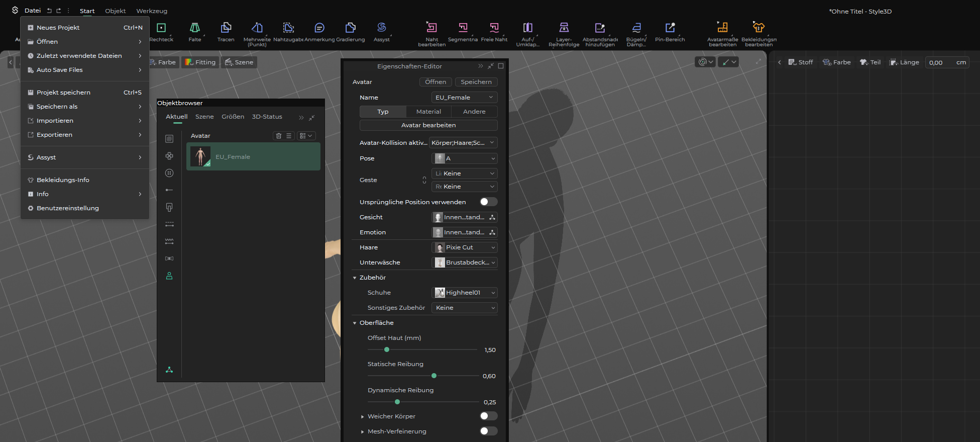The width and height of the screenshot is (980, 442).
Task: Choose the Mehrweite (Punkt) tool
Action: 257,34
